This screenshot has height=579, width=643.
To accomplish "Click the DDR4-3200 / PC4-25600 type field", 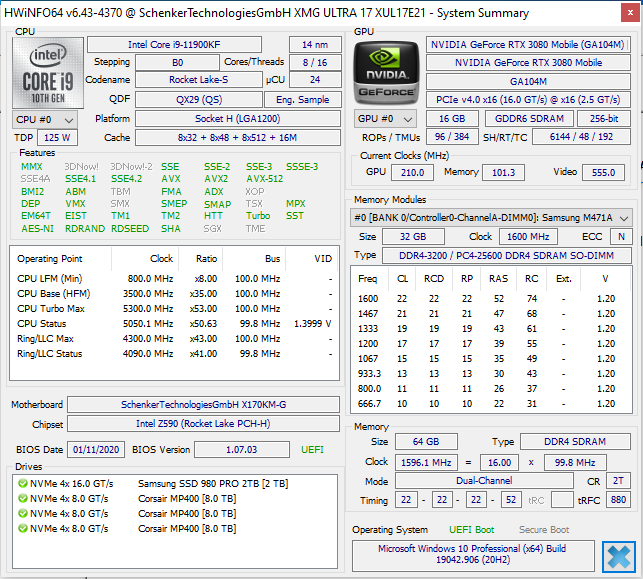I will pos(506,255).
